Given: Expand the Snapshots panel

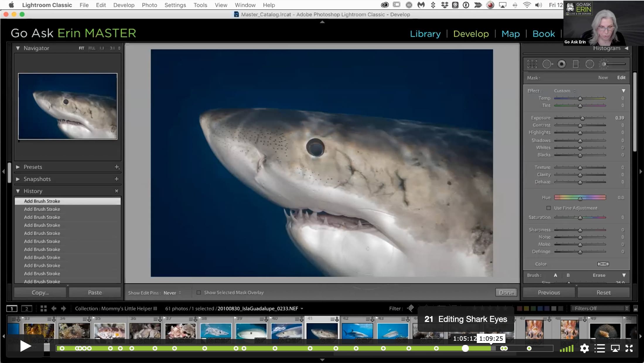Looking at the screenshot, I should coord(18,179).
